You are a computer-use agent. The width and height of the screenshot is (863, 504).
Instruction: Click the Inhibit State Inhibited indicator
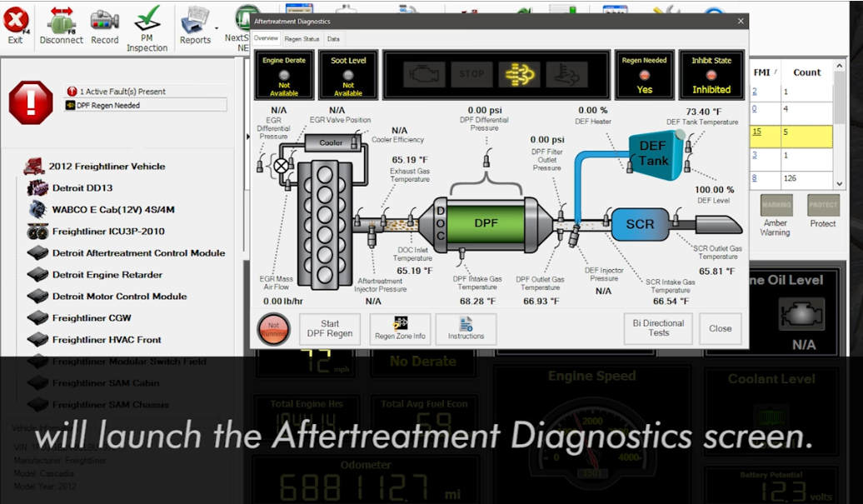711,75
